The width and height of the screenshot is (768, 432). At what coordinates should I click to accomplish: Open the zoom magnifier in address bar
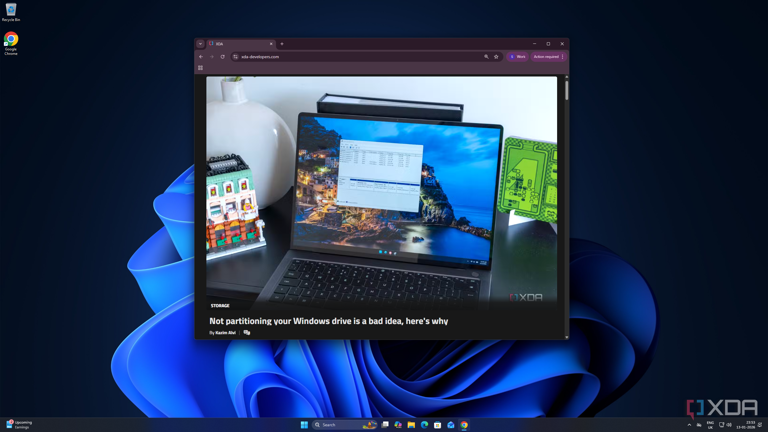[x=487, y=57]
